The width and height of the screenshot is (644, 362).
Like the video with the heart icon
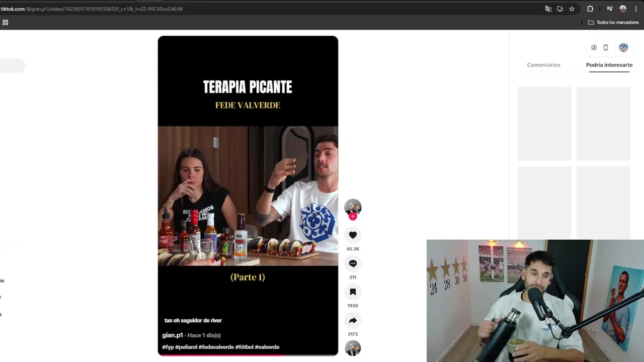(x=353, y=235)
